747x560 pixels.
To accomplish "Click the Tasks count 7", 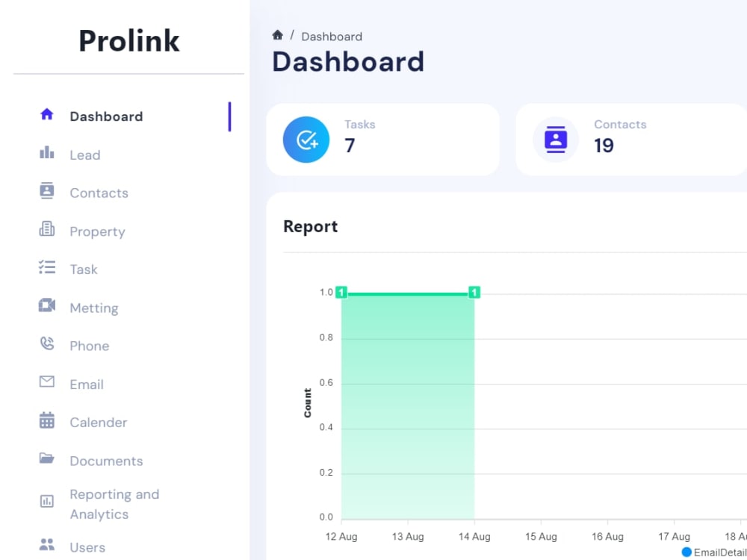I will click(350, 146).
